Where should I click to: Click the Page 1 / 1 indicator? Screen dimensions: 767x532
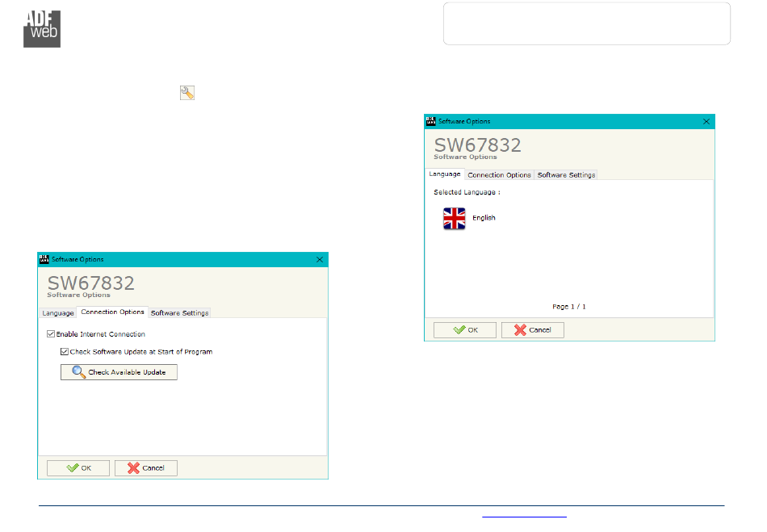click(569, 307)
